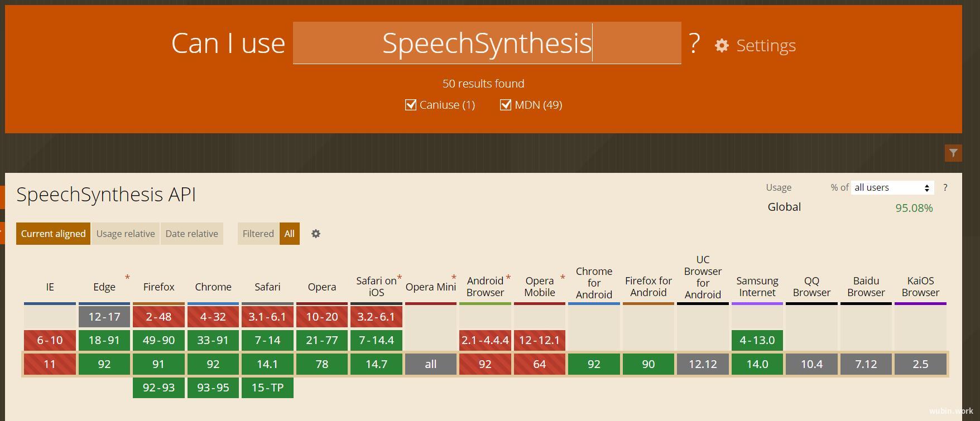The height and width of the screenshot is (421, 980).
Task: Select IE 6-10 unsupported cell
Action: coord(50,340)
